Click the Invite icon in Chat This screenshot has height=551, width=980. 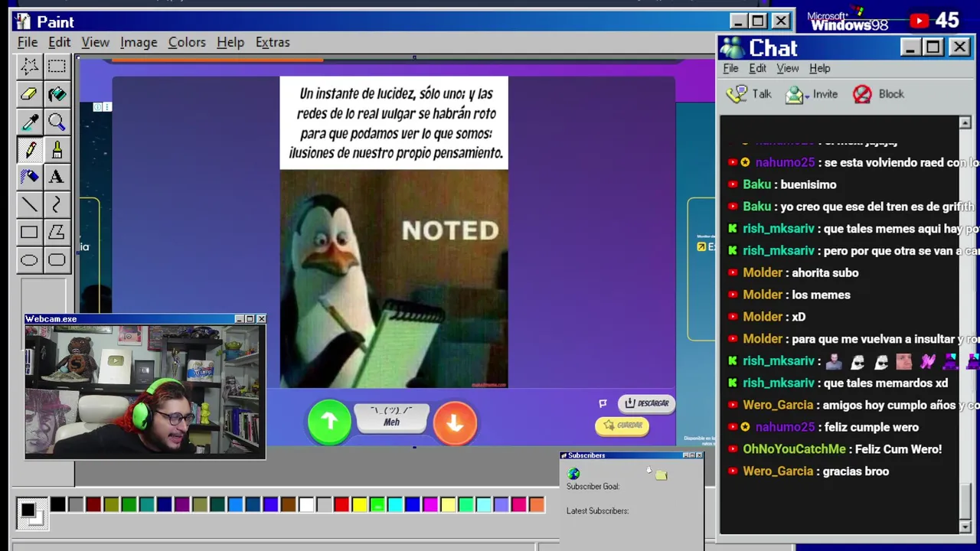click(x=795, y=95)
